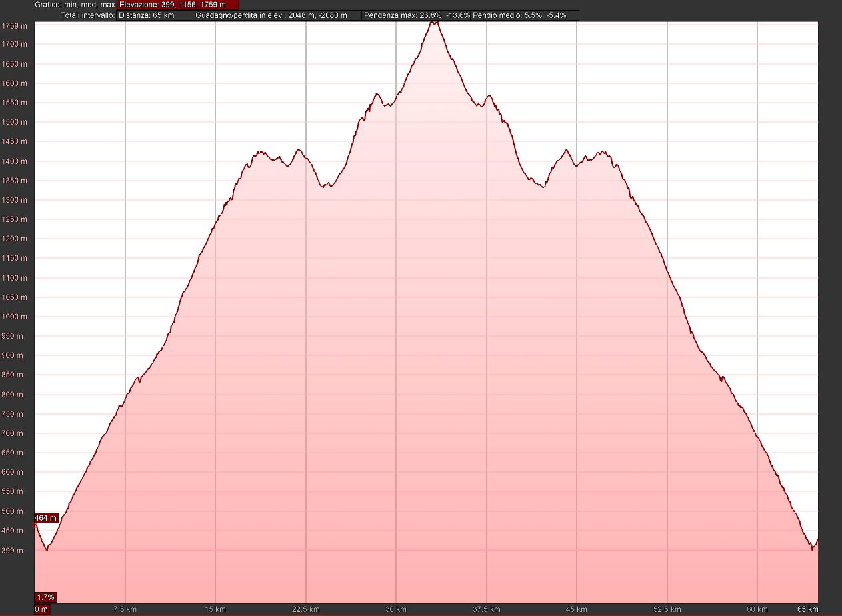The image size is (842, 616).
Task: Click the 52.5 km distance axis label
Action: tap(667, 609)
